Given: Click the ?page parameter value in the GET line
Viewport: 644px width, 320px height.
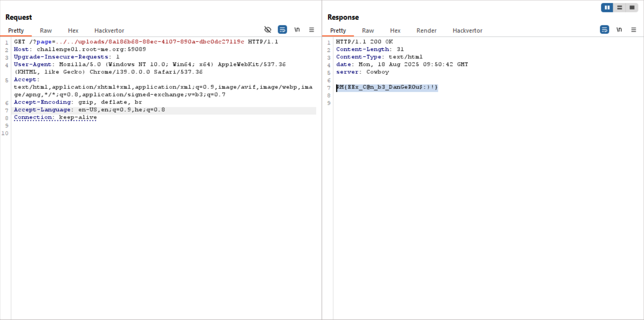Looking at the screenshot, I should coord(150,42).
